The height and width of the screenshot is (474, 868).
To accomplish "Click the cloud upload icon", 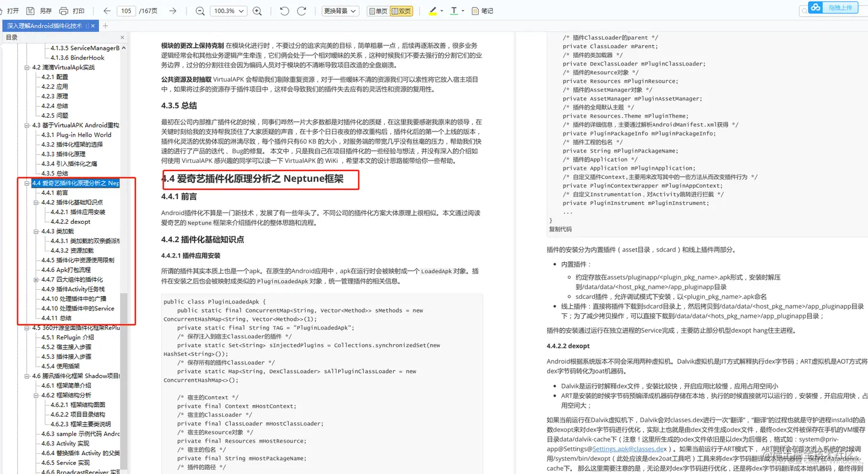I will tap(815, 7).
